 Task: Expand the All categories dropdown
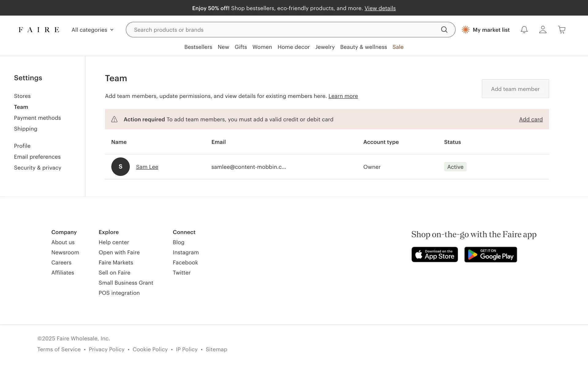point(92,30)
